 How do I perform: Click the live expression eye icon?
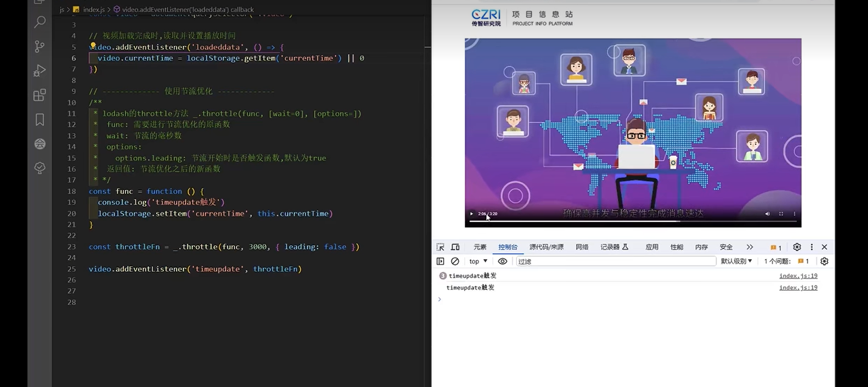[502, 261]
